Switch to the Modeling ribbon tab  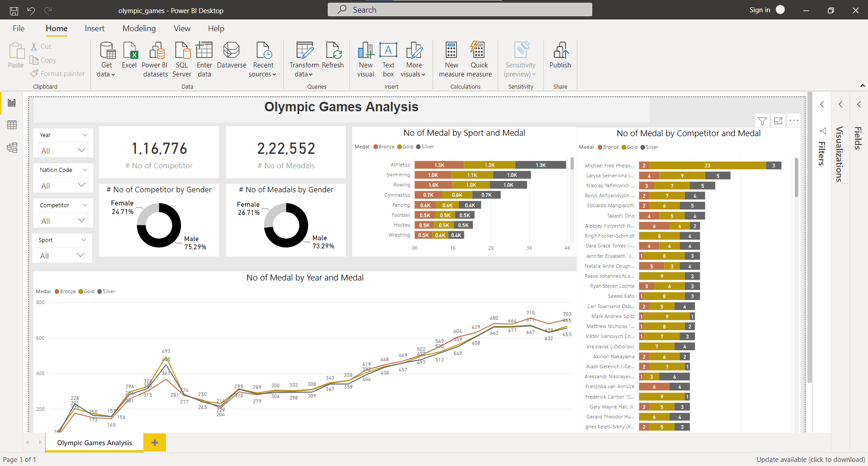(x=139, y=28)
